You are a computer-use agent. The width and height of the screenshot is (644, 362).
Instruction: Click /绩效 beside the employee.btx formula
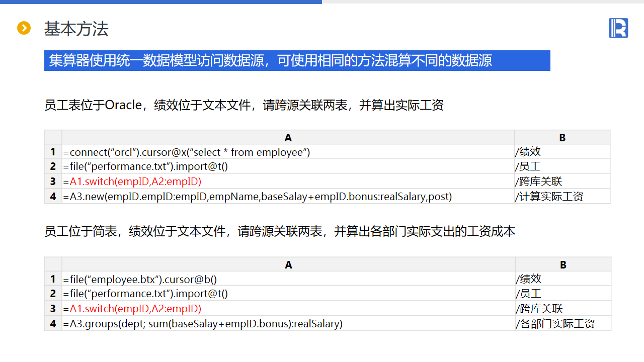coord(563,279)
